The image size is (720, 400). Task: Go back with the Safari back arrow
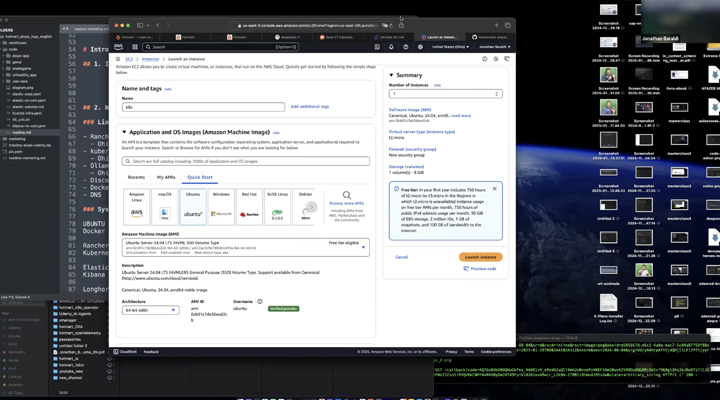[x=158, y=25]
